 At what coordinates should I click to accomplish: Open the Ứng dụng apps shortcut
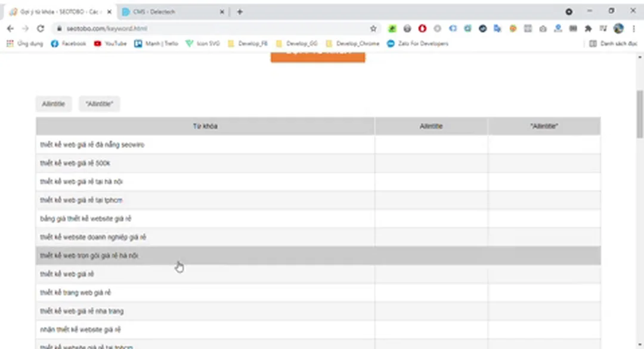point(24,44)
